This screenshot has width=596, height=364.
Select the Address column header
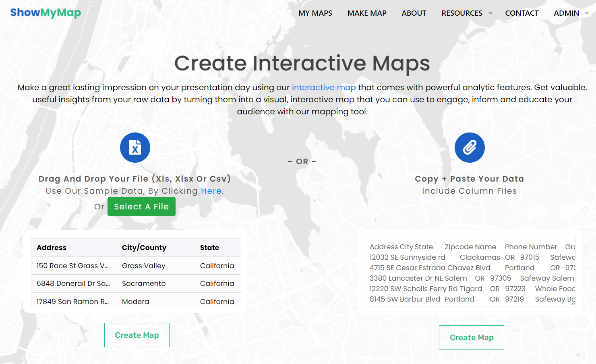pos(52,248)
